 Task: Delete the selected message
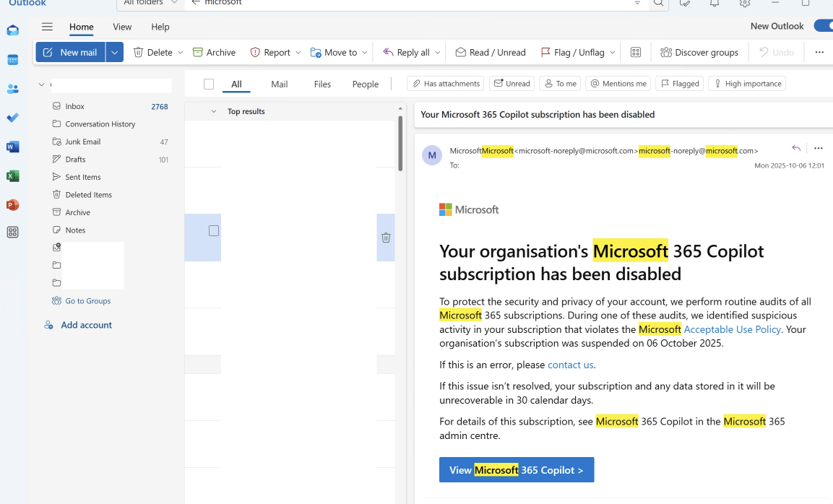coord(153,52)
